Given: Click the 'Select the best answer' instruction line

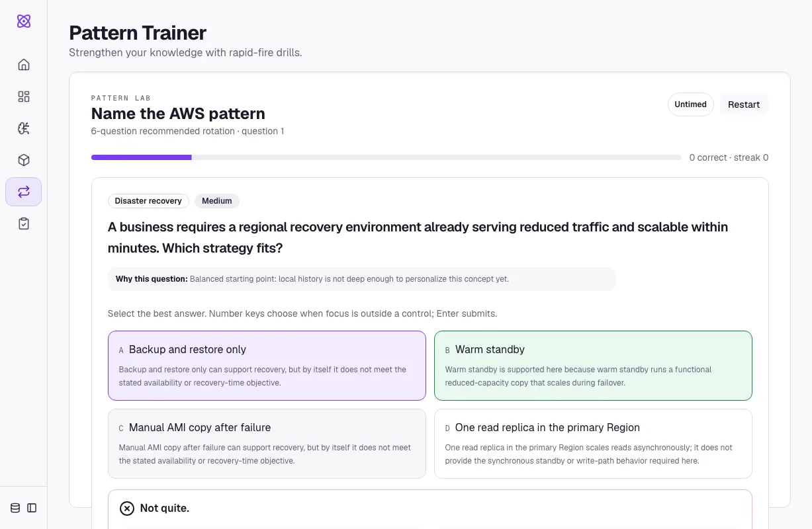Looking at the screenshot, I should pos(302,313).
